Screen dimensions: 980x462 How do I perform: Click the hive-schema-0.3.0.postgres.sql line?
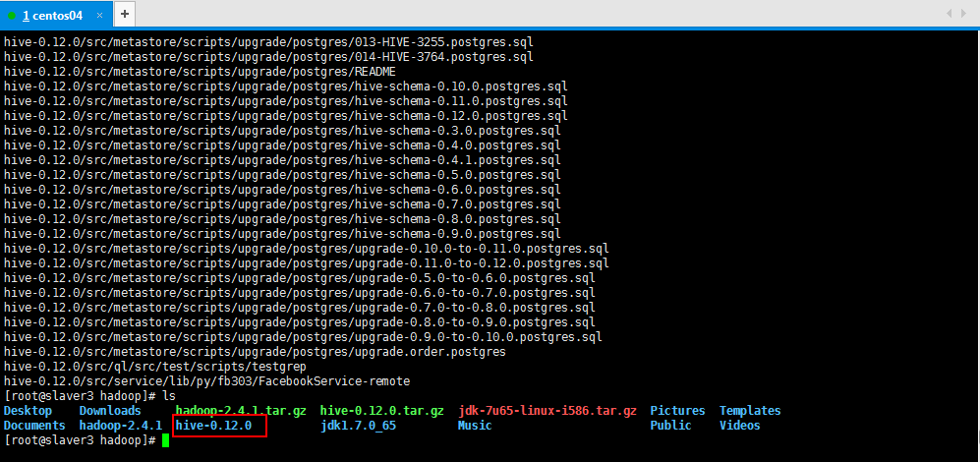[282, 131]
